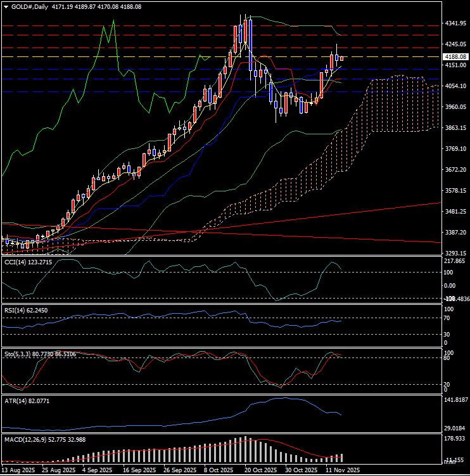470x476 pixels.
Task: Click the 3481.25 price scale level
Action: 455,212
